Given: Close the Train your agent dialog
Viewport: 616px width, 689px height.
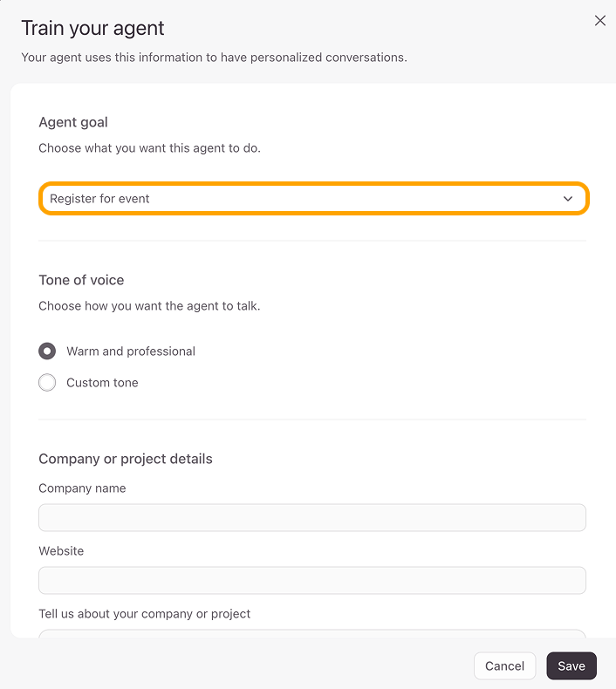Looking at the screenshot, I should [x=600, y=21].
